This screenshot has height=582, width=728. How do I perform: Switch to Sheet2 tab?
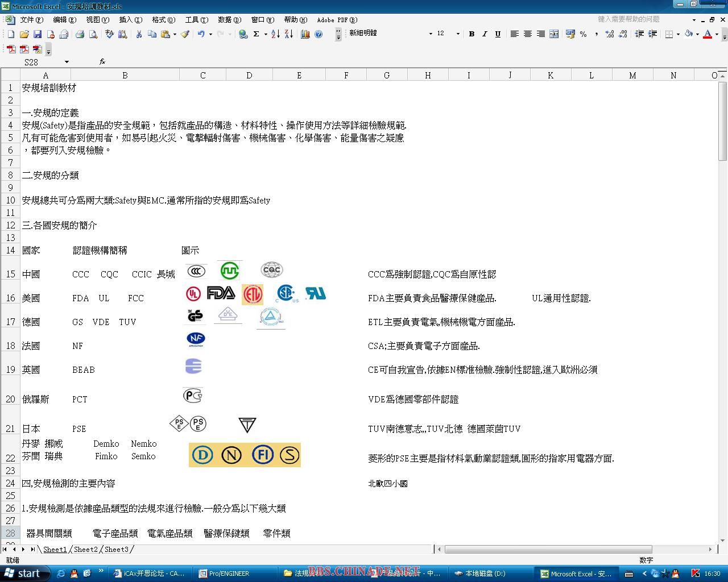click(x=86, y=550)
